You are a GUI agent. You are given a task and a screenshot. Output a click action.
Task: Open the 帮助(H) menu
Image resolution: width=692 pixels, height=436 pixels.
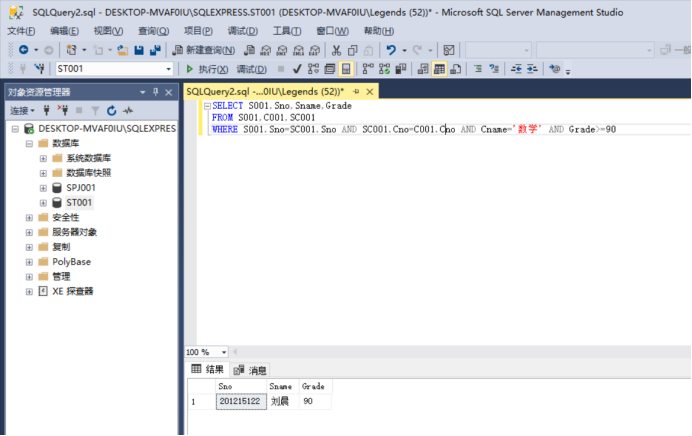coord(379,31)
